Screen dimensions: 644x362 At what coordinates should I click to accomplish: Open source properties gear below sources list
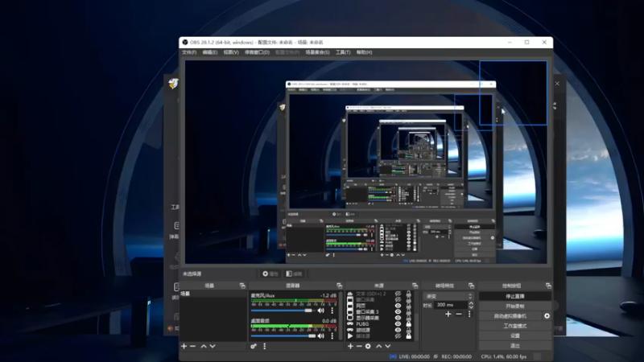coord(368,347)
